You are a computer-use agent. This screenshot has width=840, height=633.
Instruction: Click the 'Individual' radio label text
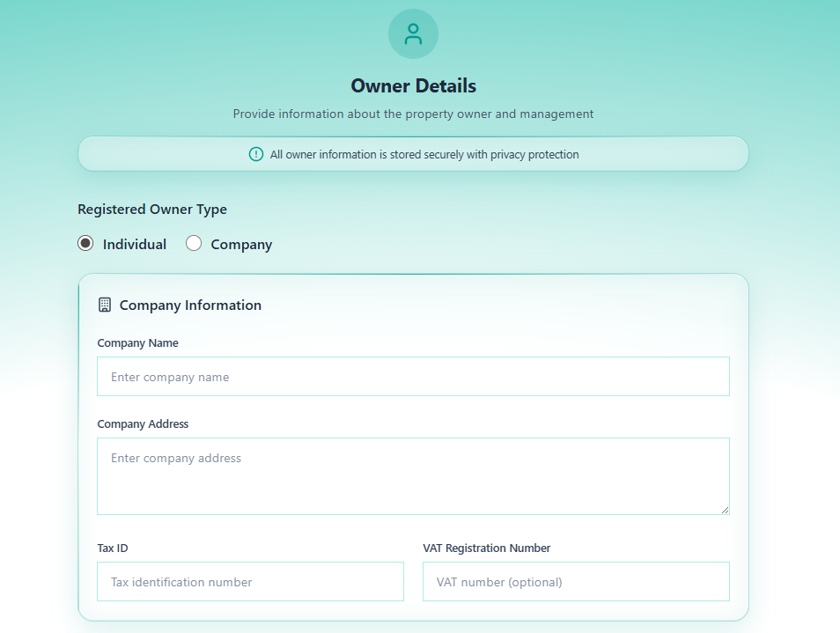135,244
